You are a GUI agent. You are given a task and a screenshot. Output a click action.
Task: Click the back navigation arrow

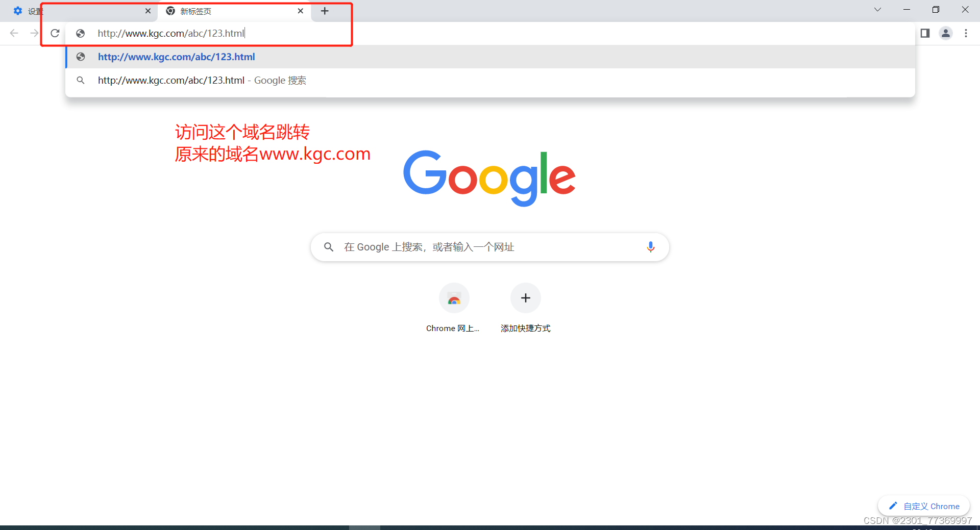(x=14, y=33)
